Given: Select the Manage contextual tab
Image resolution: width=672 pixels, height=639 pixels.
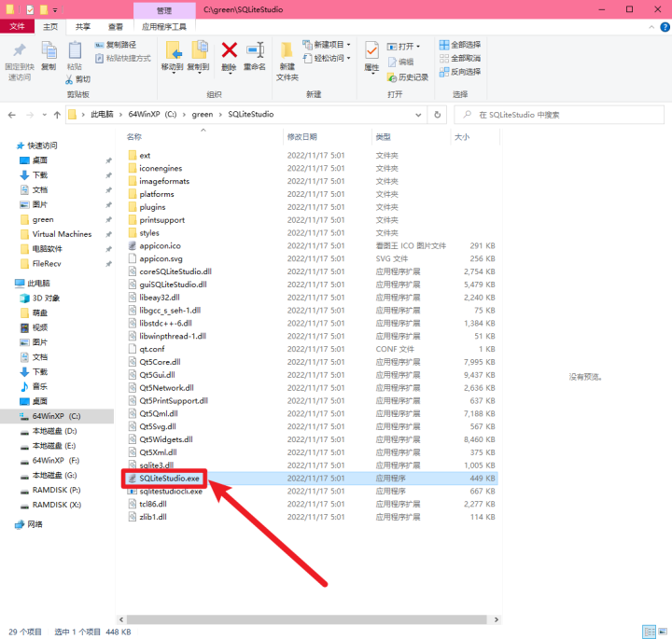Looking at the screenshot, I should click(x=164, y=10).
